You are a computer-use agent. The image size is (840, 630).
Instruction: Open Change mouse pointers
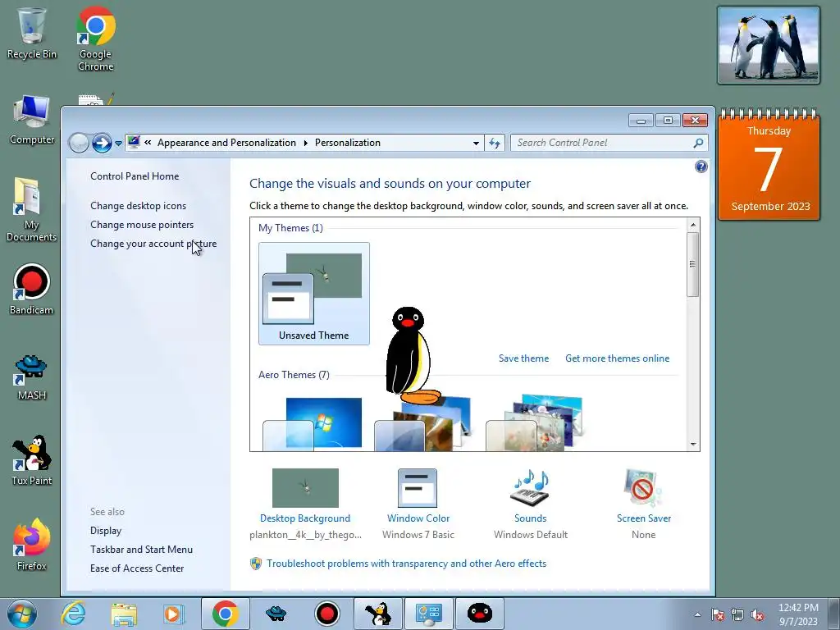coord(142,225)
